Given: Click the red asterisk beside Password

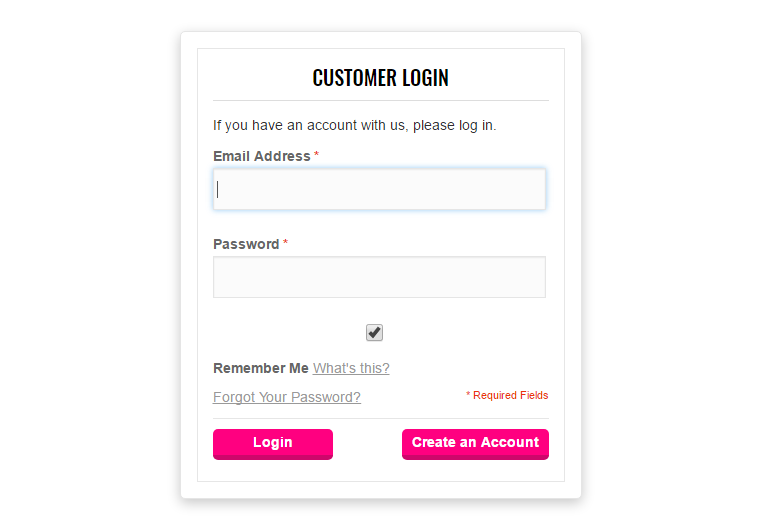Looking at the screenshot, I should click(x=286, y=243).
